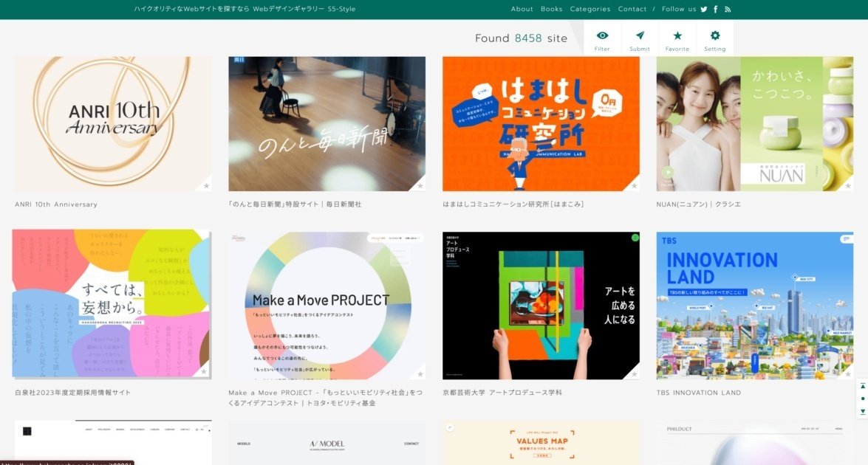Open the ANRI 10th Anniversary thumbnail
Screen dimensions: 868x465
pos(112,123)
